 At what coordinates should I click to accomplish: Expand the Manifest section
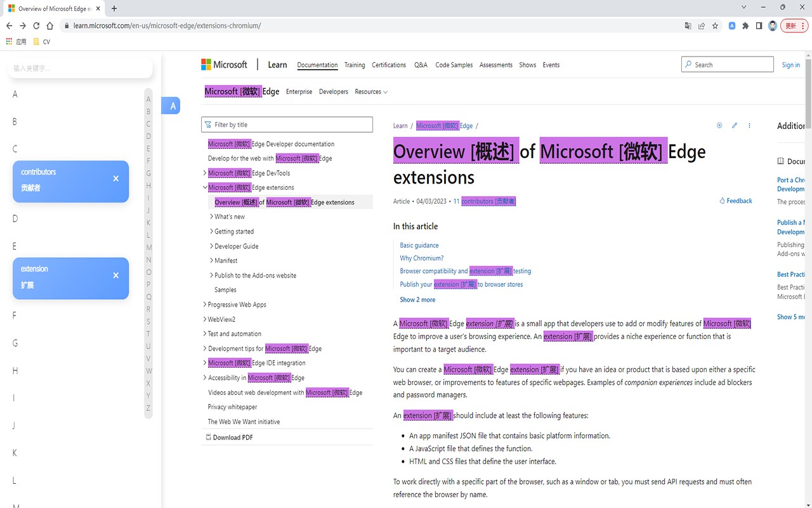pyautogui.click(x=211, y=260)
